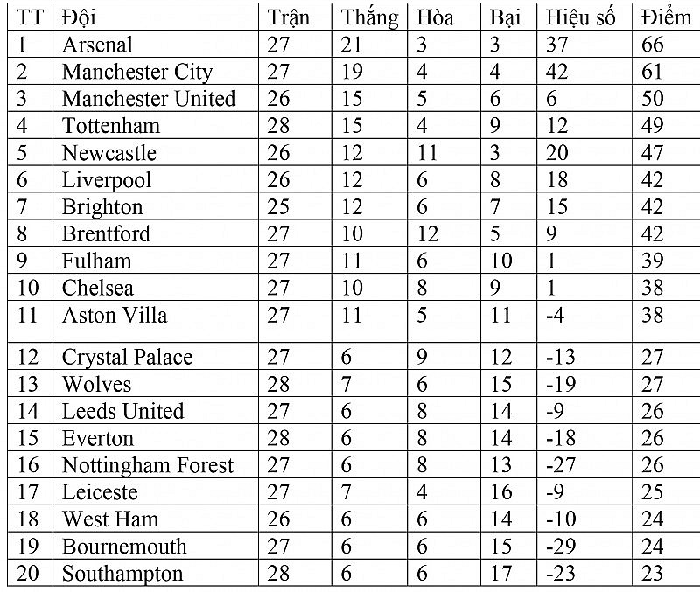Click the Brighton team cell
The width and height of the screenshot is (700, 592).
101,207
